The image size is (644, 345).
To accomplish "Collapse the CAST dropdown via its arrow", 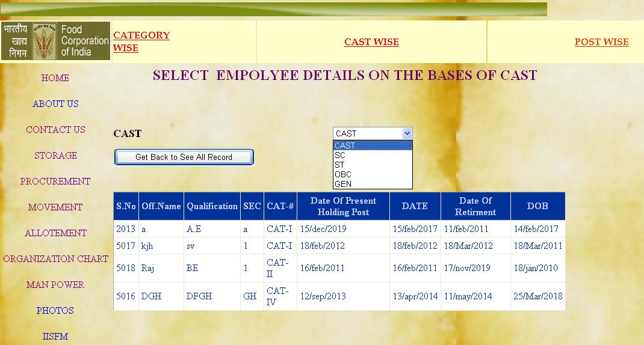I will pos(407,133).
